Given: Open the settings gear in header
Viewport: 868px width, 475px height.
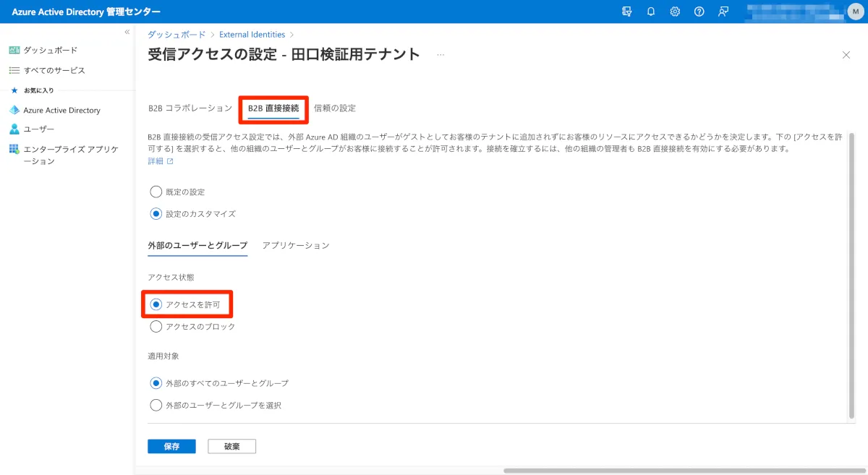Looking at the screenshot, I should pos(675,12).
